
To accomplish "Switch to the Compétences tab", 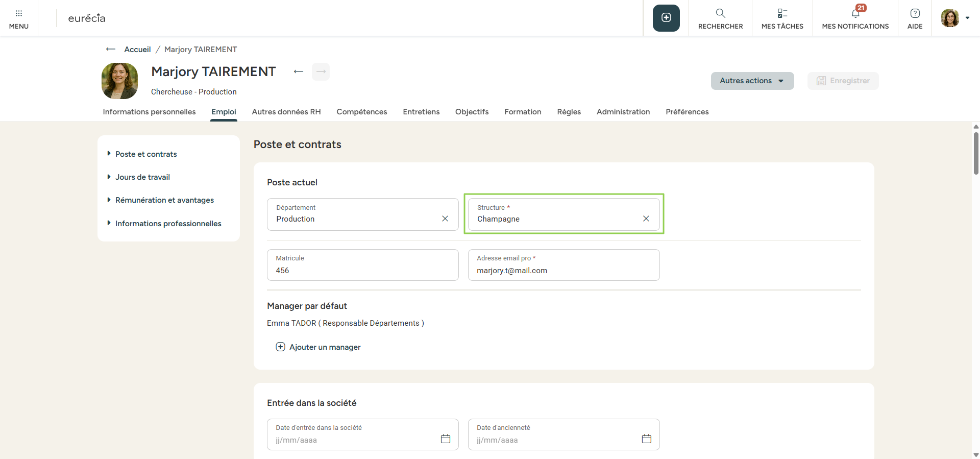I will point(361,112).
